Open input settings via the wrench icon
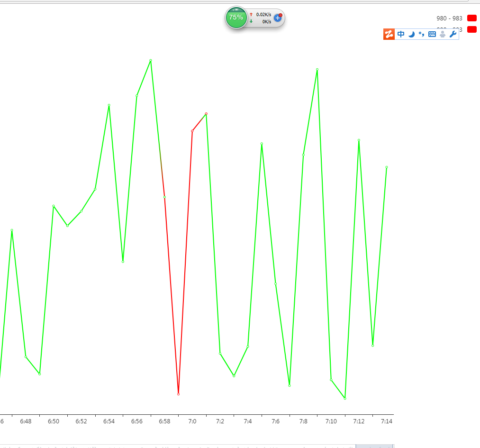 click(453, 34)
